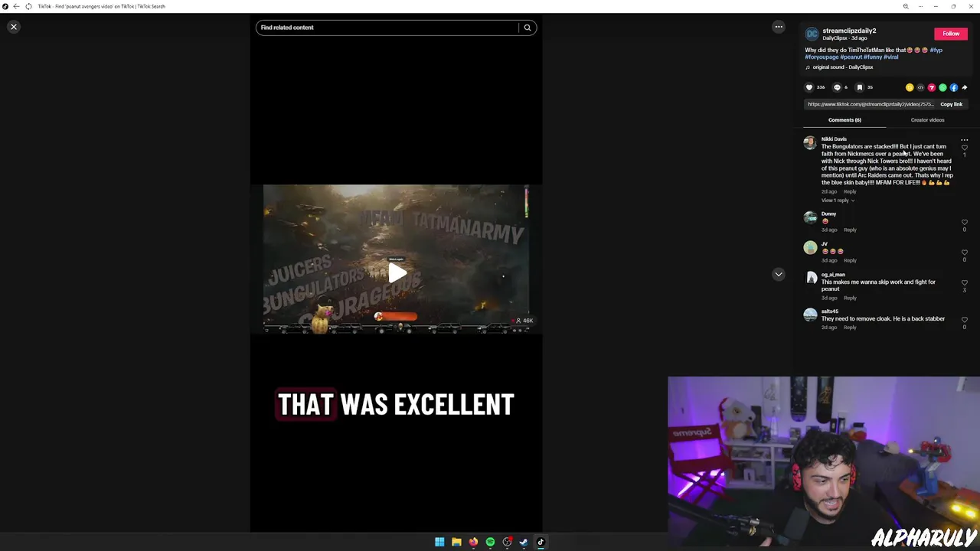Like og_ai_man's comment with heart
This screenshot has height=551, width=980.
click(x=965, y=283)
